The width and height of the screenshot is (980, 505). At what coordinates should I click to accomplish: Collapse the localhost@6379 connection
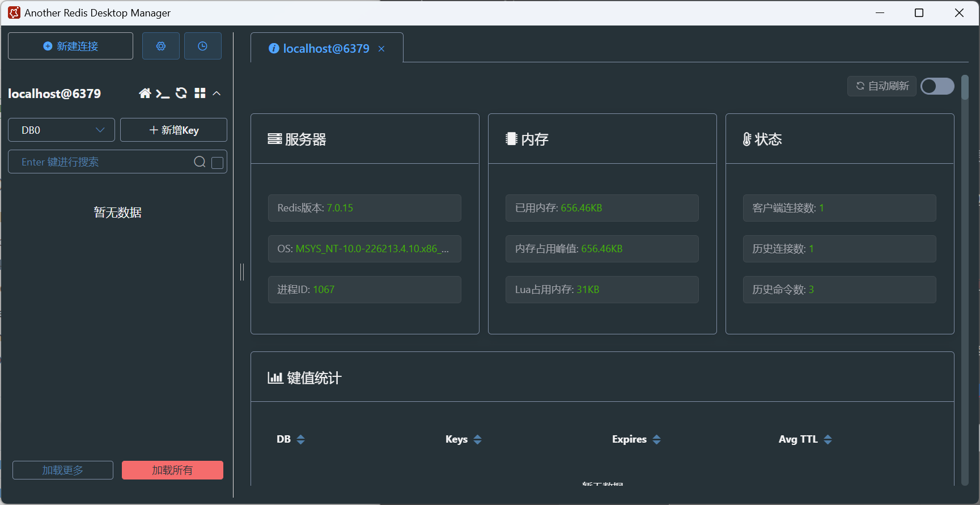coord(217,94)
